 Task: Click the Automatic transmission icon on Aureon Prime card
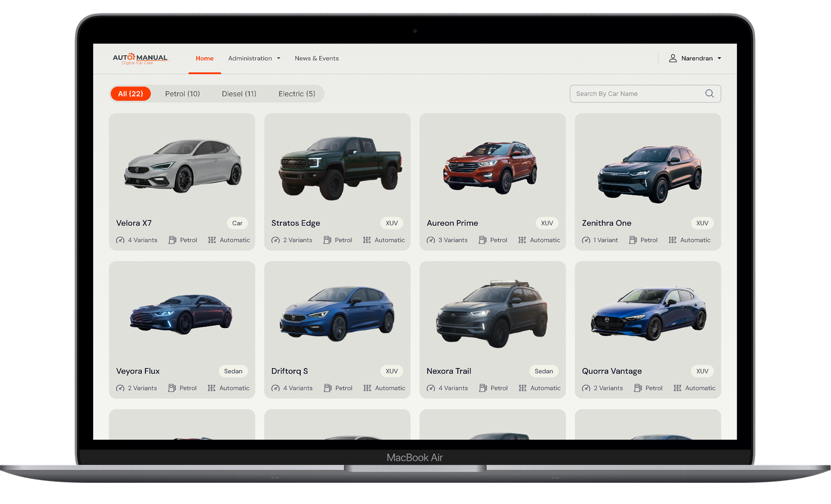tap(522, 240)
